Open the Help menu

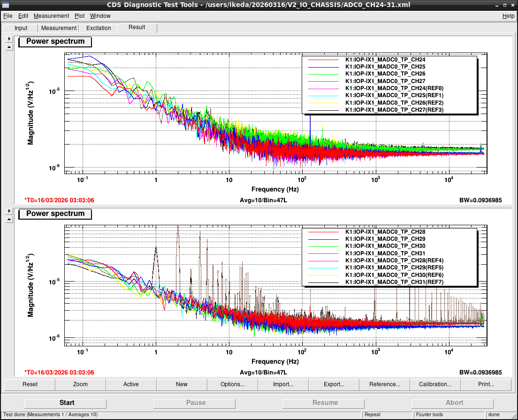coord(508,16)
